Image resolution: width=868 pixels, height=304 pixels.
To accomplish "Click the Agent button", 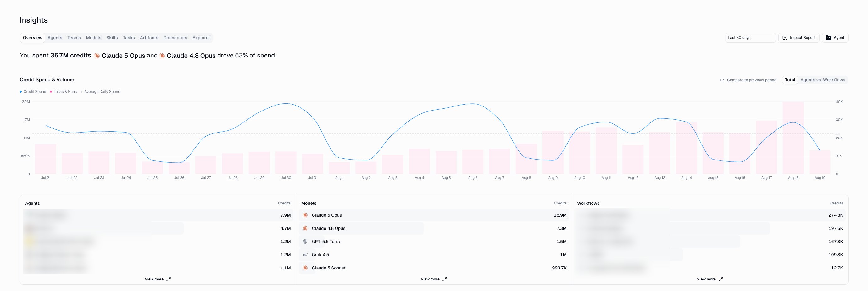I will point(835,38).
